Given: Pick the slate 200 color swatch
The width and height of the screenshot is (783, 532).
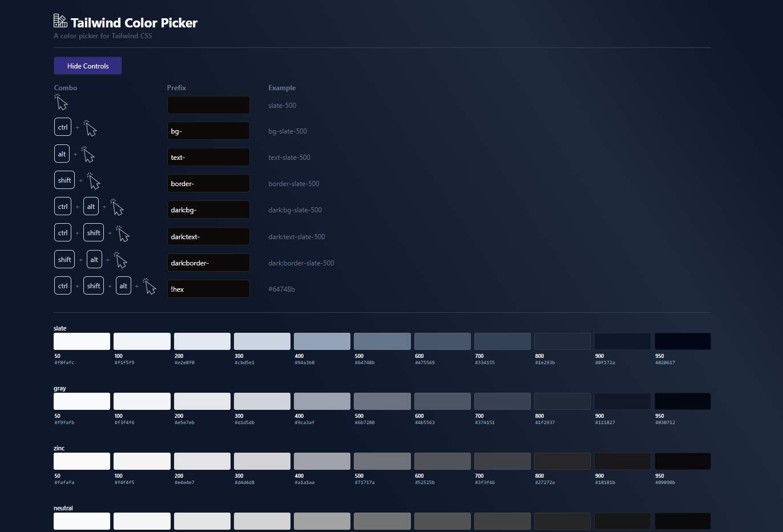Looking at the screenshot, I should pyautogui.click(x=202, y=341).
